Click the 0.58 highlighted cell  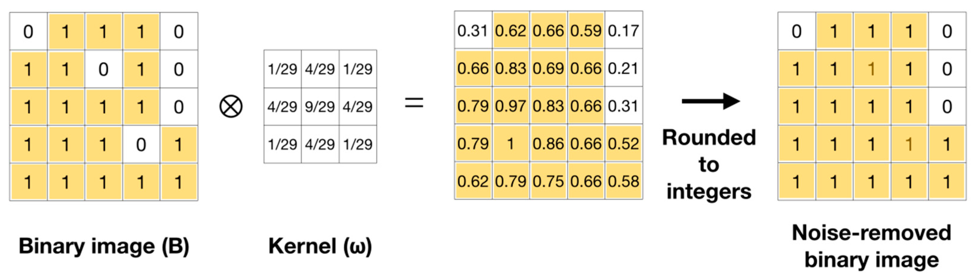pyautogui.click(x=623, y=181)
